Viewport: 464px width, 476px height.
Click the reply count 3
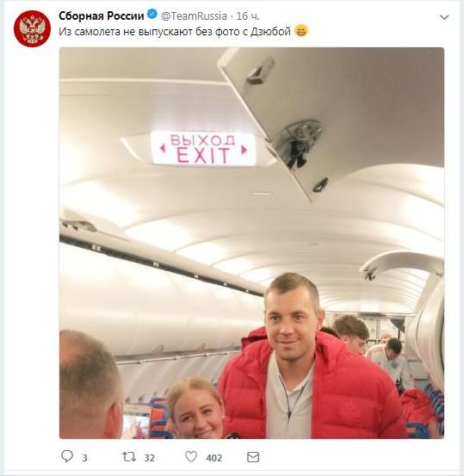point(84,458)
